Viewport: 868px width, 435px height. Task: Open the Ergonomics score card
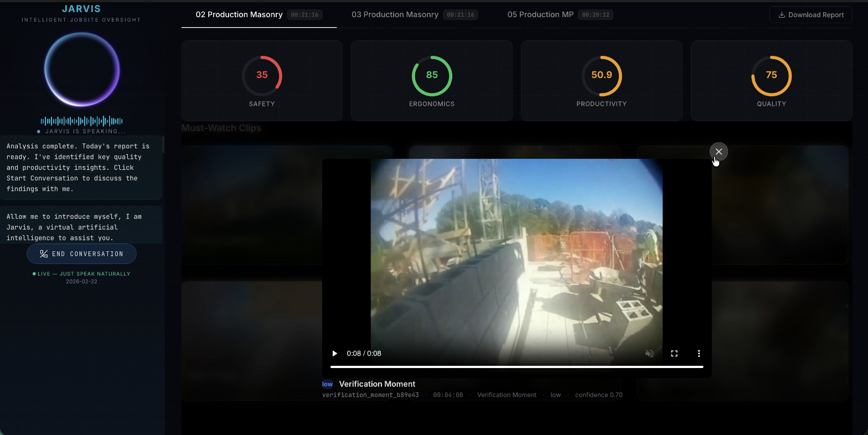click(x=432, y=81)
